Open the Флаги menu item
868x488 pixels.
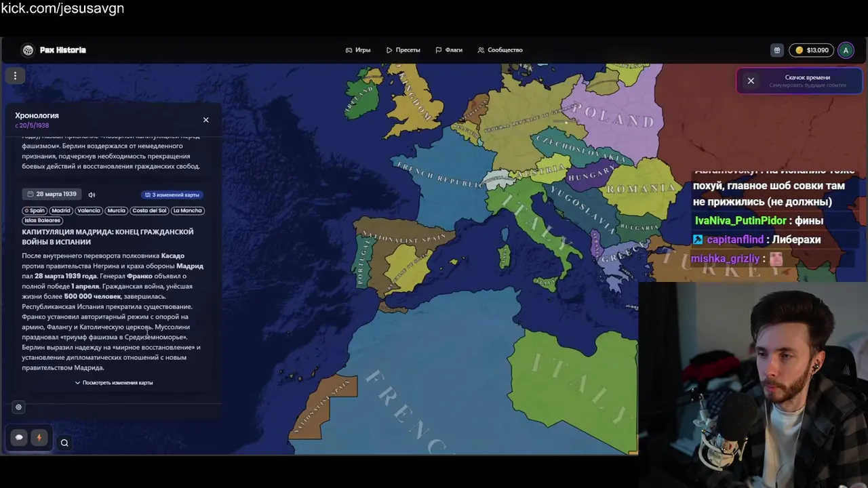pyautogui.click(x=449, y=50)
